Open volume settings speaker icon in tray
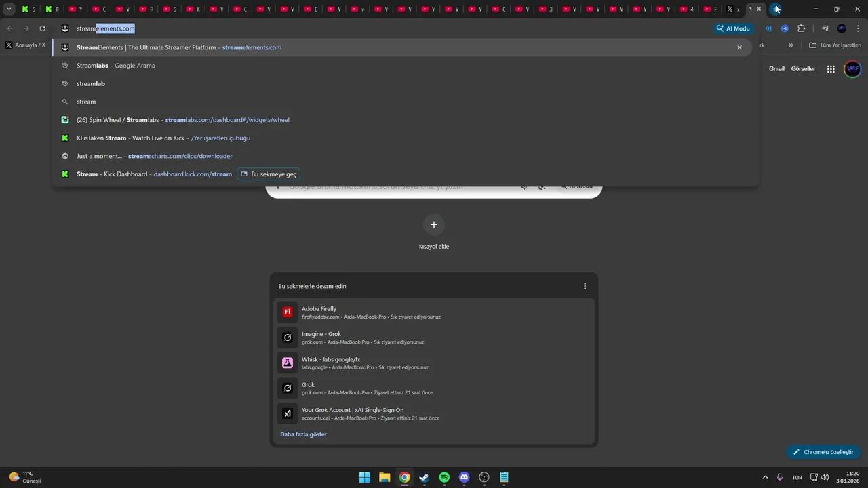Viewport: 868px width, 488px height. click(825, 477)
